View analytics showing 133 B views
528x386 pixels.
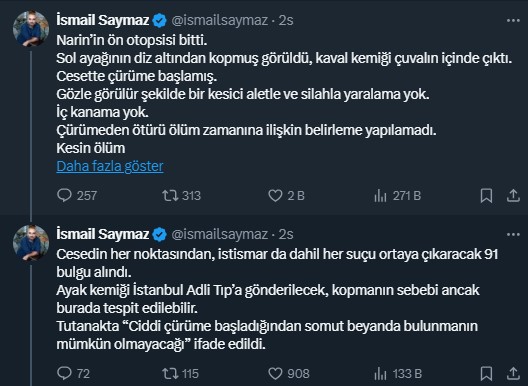[398, 373]
